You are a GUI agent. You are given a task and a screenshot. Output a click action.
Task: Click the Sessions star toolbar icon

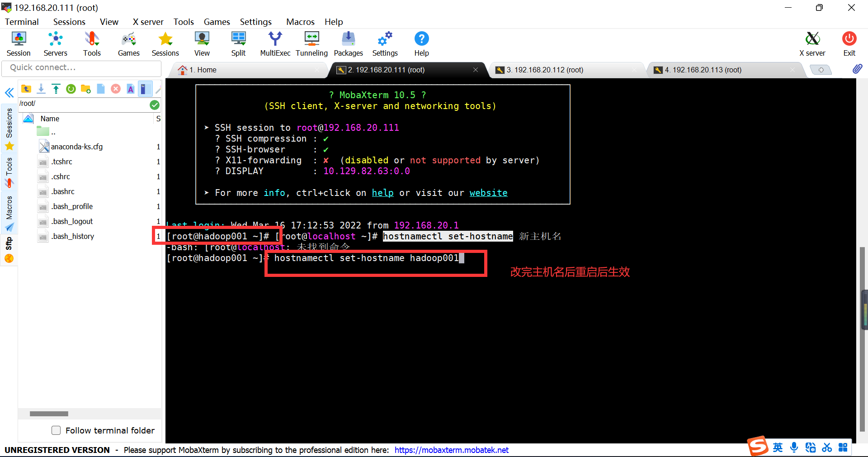click(x=165, y=44)
